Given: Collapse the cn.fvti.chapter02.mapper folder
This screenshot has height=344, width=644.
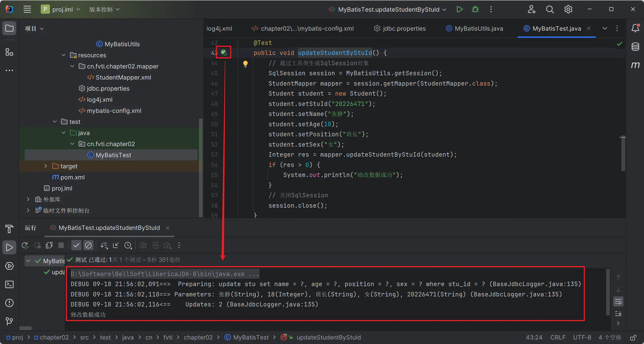Looking at the screenshot, I should coord(72,66).
